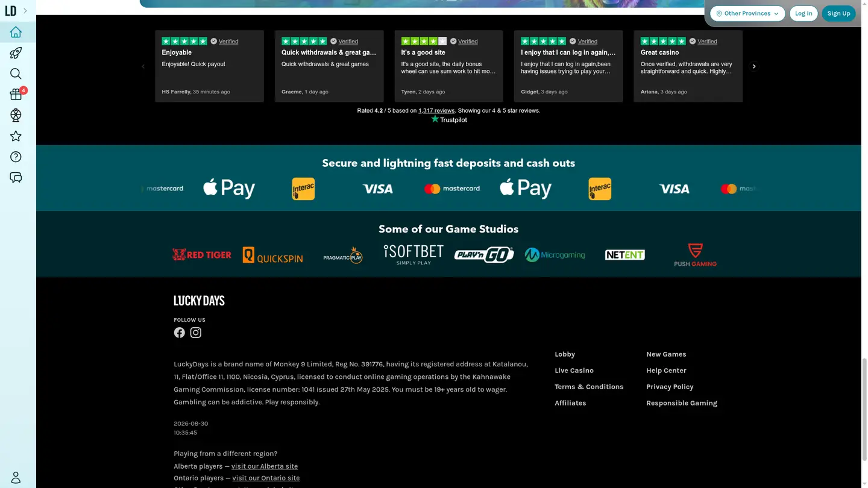The width and height of the screenshot is (868, 488).
Task: Click the LD logo in sidebar
Action: (11, 11)
